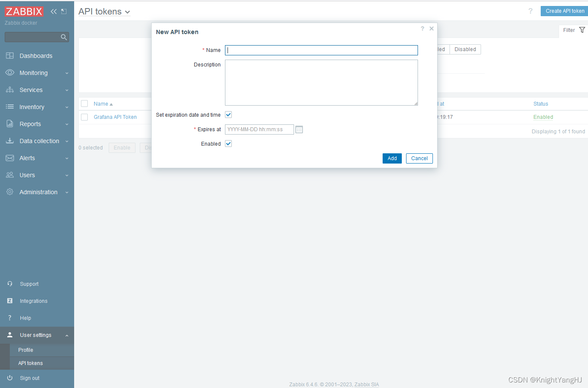Screen dimensions: 588x388
Task: Toggle the Enabled checkbox in dialog
Action: click(x=228, y=144)
